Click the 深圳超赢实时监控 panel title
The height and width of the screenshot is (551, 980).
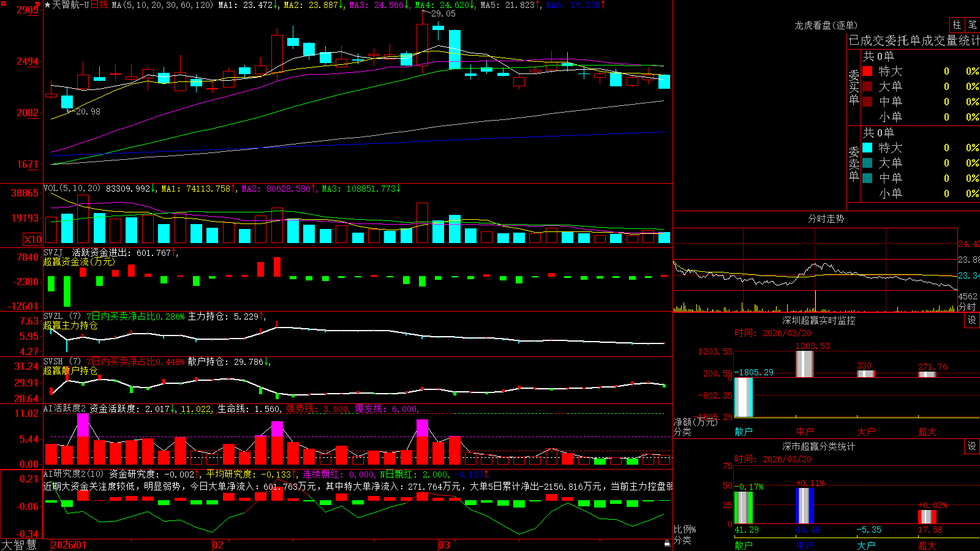point(818,320)
